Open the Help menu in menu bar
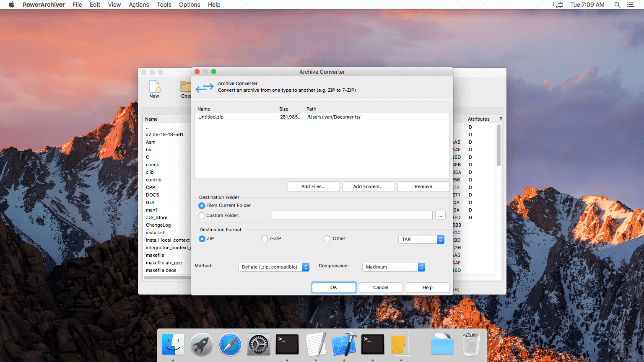 click(214, 5)
